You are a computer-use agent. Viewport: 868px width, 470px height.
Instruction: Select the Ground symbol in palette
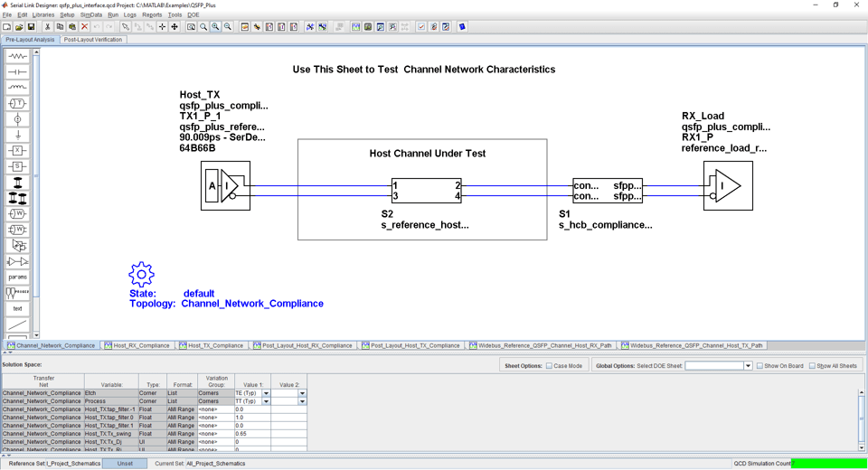pos(18,135)
